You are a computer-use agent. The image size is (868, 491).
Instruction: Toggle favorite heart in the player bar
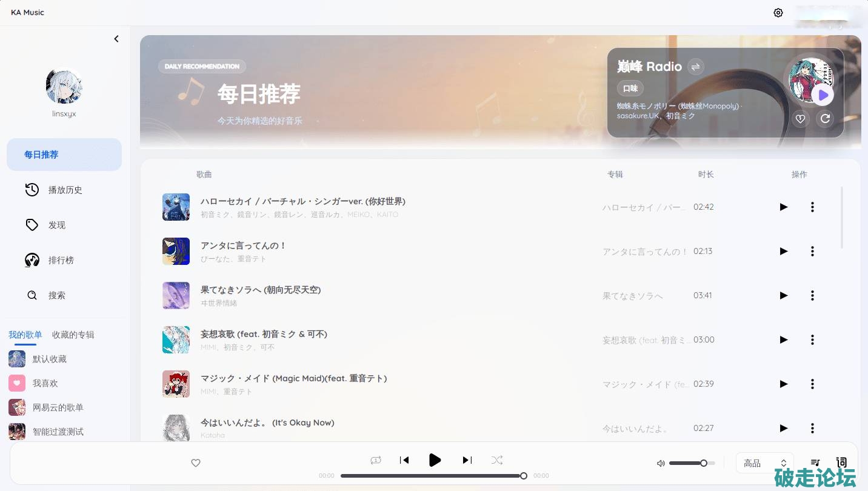[196, 463]
